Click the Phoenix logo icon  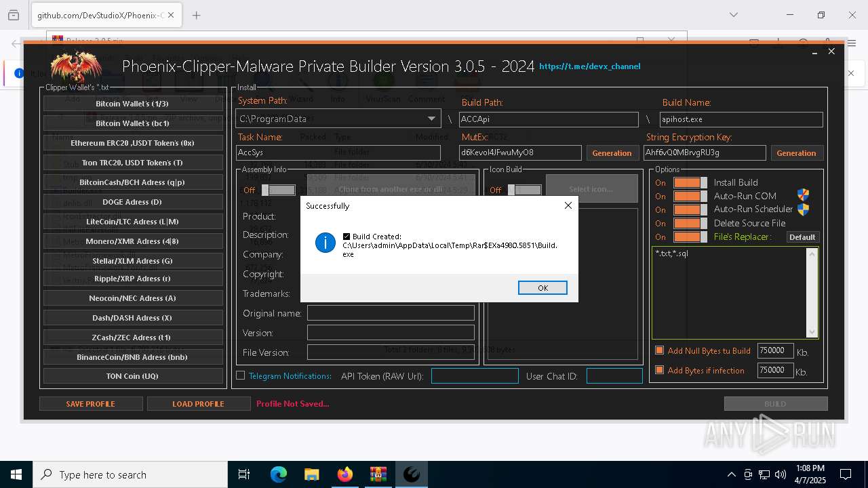click(x=76, y=66)
